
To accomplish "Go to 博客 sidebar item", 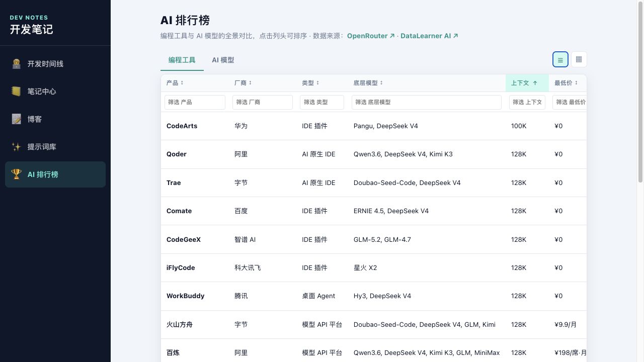I will pos(55,119).
